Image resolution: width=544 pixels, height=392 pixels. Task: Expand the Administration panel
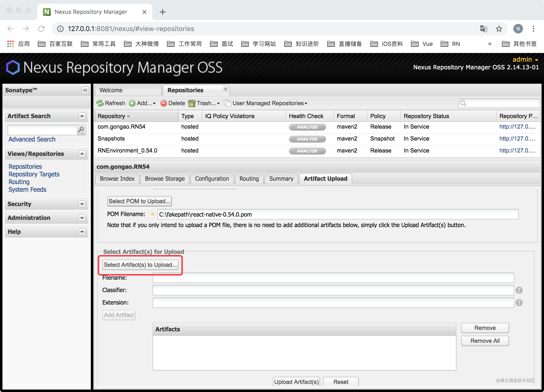tap(82, 218)
